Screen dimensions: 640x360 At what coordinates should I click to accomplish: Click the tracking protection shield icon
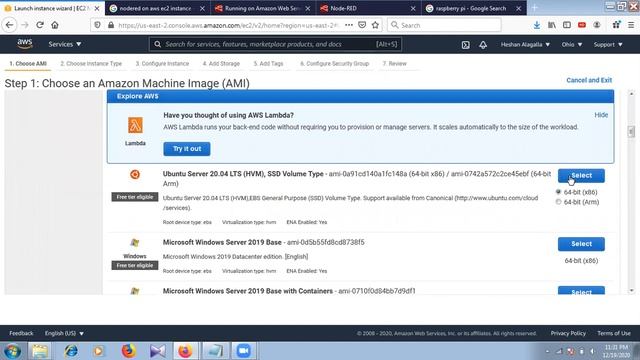(x=97, y=25)
